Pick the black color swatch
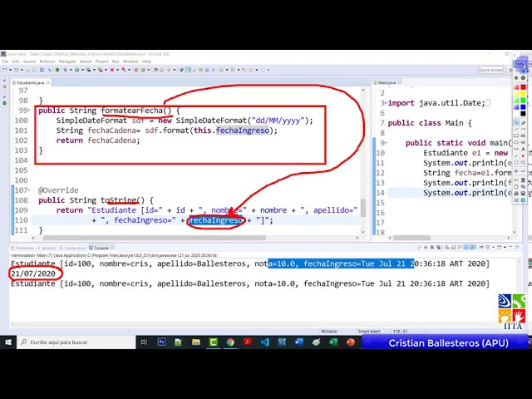532x399 pixels. (523, 114)
